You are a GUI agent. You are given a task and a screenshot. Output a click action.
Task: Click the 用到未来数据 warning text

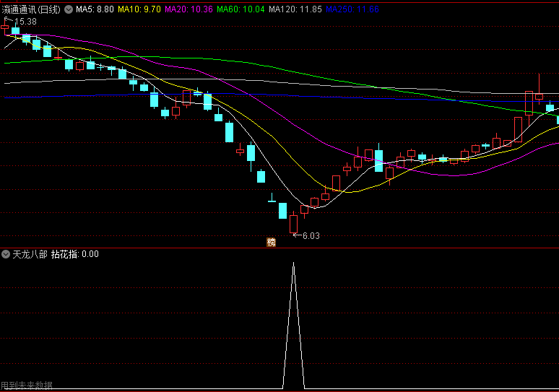[x=27, y=386]
